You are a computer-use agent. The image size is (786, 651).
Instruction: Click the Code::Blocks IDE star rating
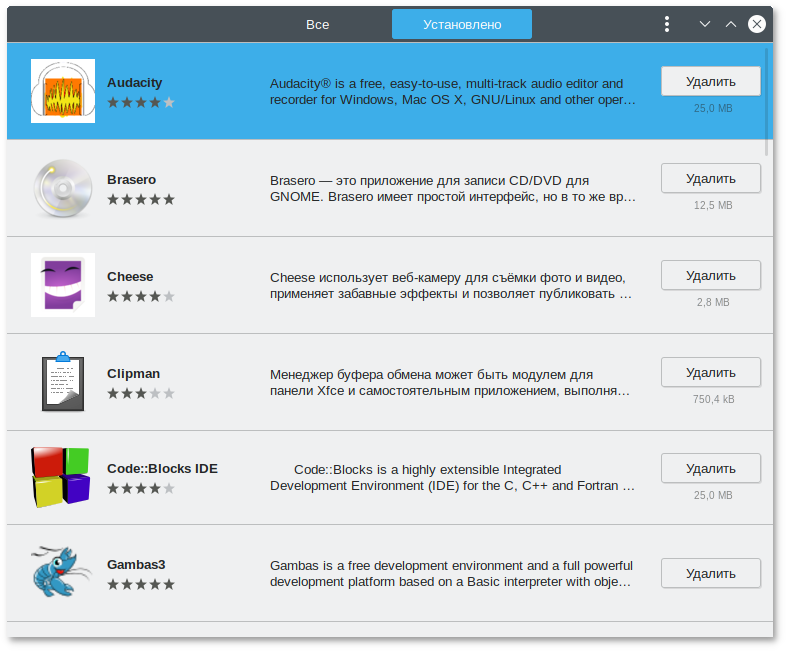tap(141, 488)
